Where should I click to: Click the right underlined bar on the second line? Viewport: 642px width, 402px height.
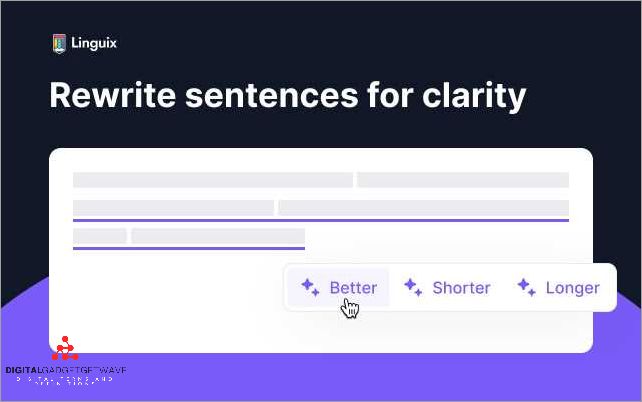[x=423, y=208]
